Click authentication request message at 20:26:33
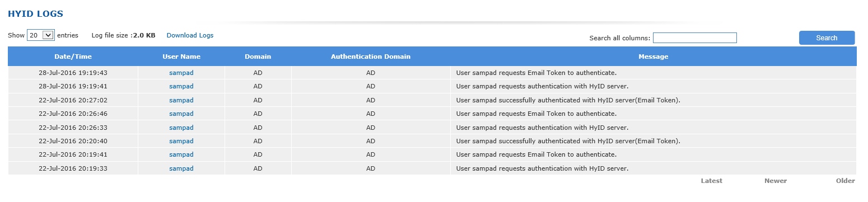The height and width of the screenshot is (202, 868). [542, 128]
